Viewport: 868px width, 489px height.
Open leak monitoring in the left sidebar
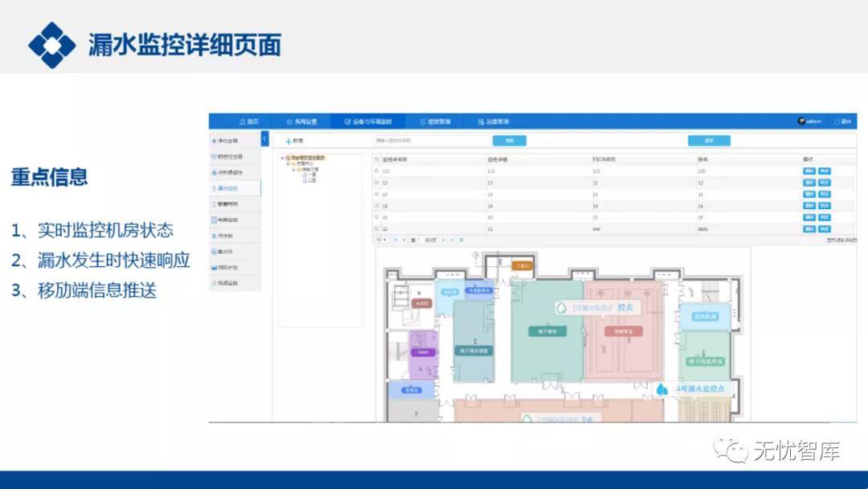point(227,188)
